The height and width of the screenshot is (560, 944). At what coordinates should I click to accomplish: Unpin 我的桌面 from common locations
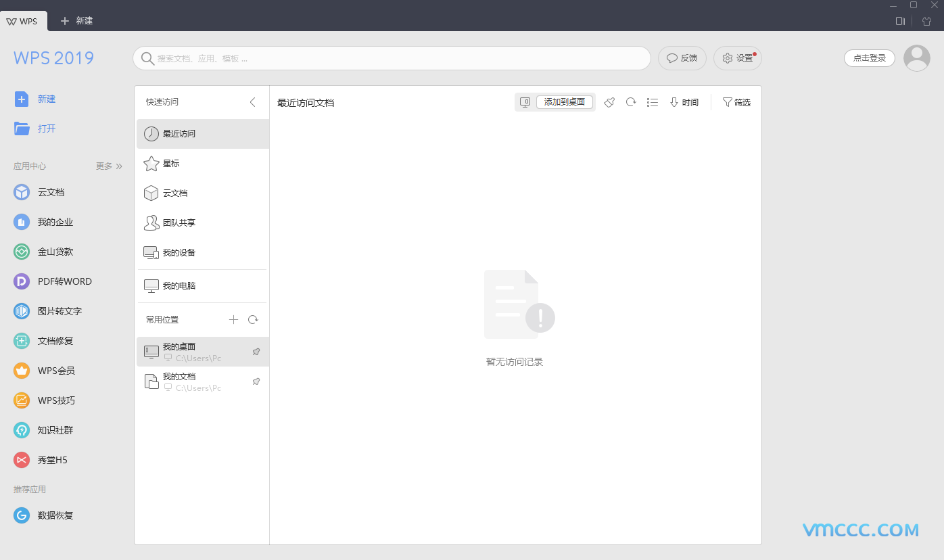coord(256,352)
